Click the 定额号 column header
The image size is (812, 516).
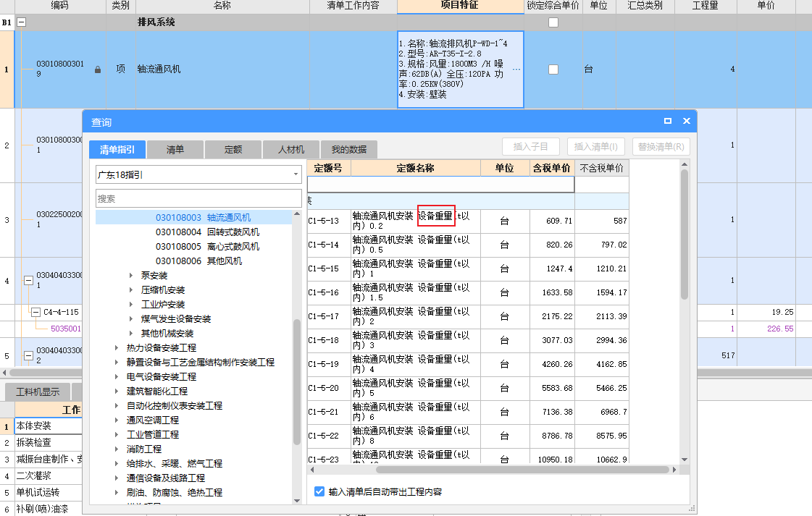point(329,168)
